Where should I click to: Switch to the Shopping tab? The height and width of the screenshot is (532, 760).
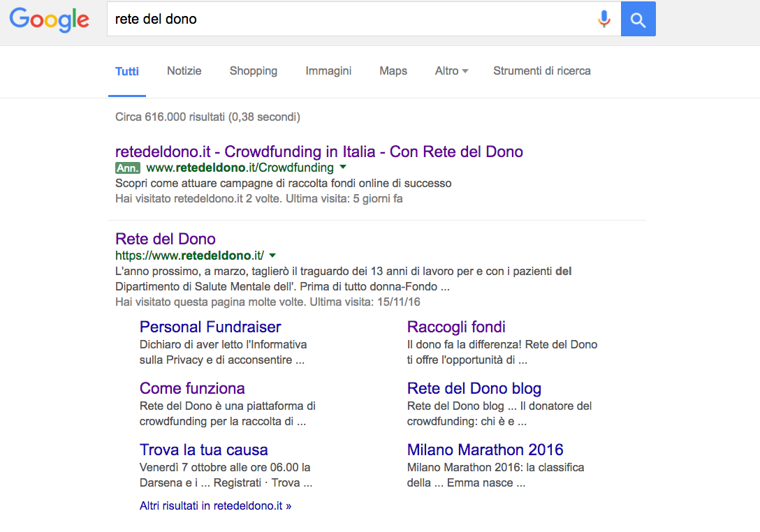pos(254,71)
